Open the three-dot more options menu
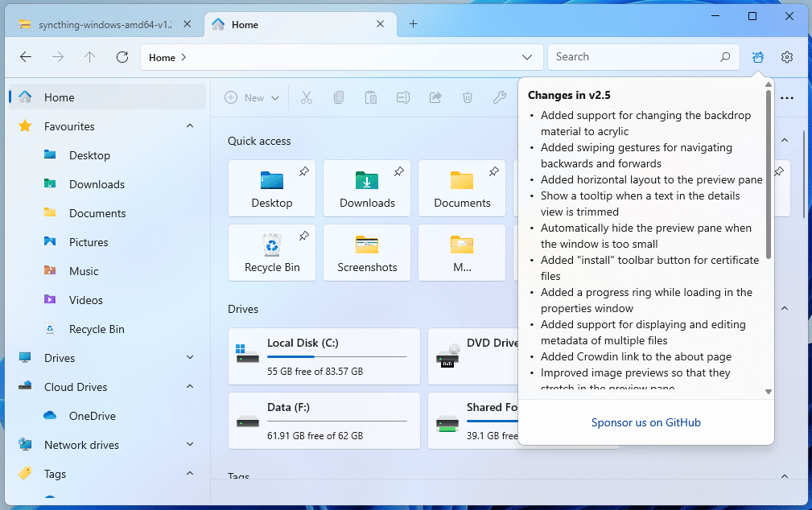This screenshot has width=812, height=510. pos(787,98)
